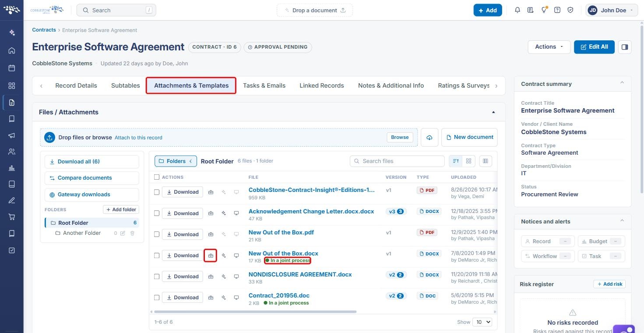The image size is (644, 333).
Task: Switch to the Record Details tab
Action: pos(76,85)
